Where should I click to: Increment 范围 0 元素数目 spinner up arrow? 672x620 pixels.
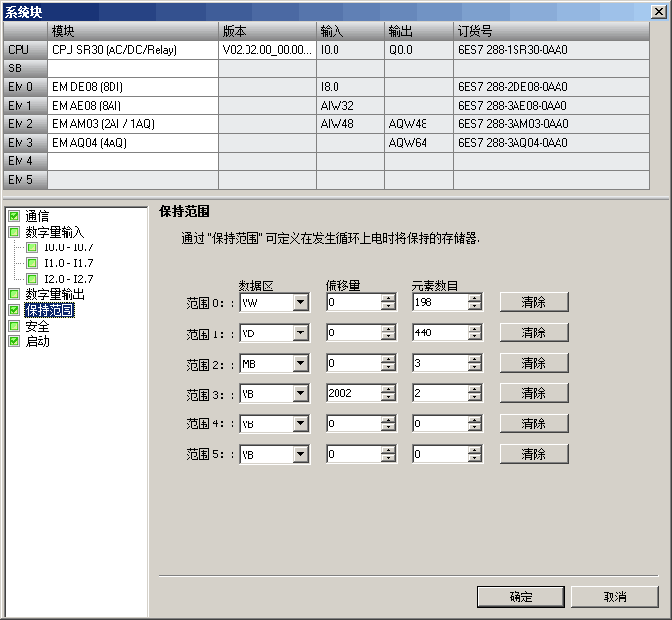(x=474, y=298)
